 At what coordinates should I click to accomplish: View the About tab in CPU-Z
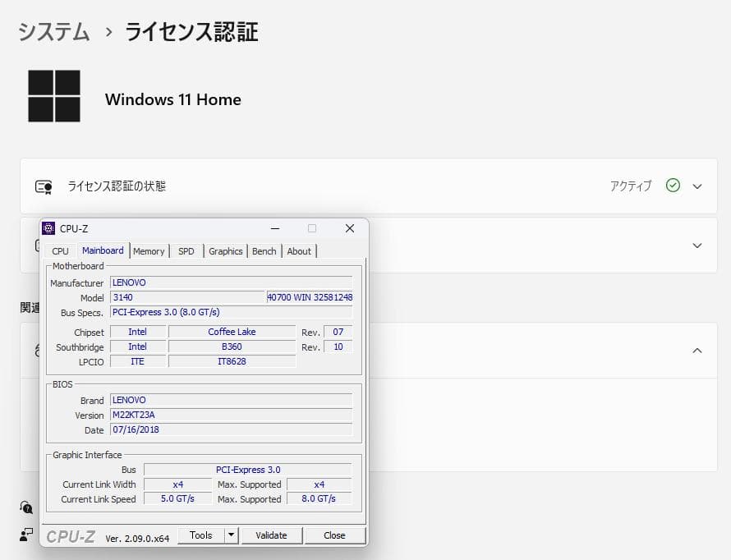(x=299, y=250)
